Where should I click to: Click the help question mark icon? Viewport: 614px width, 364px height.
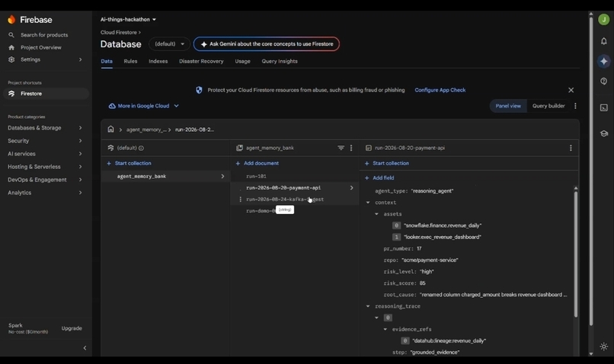pyautogui.click(x=603, y=81)
